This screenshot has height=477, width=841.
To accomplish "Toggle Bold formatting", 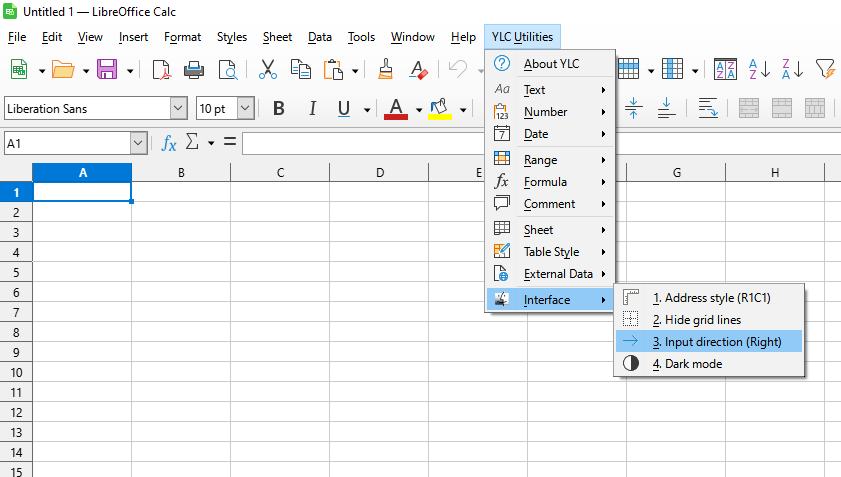I will [279, 108].
